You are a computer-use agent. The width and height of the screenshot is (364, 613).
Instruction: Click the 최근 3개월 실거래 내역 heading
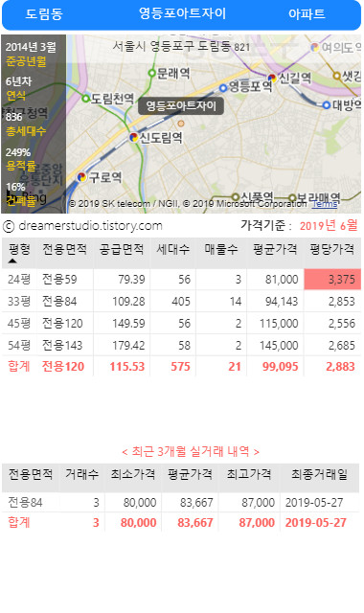191,451
